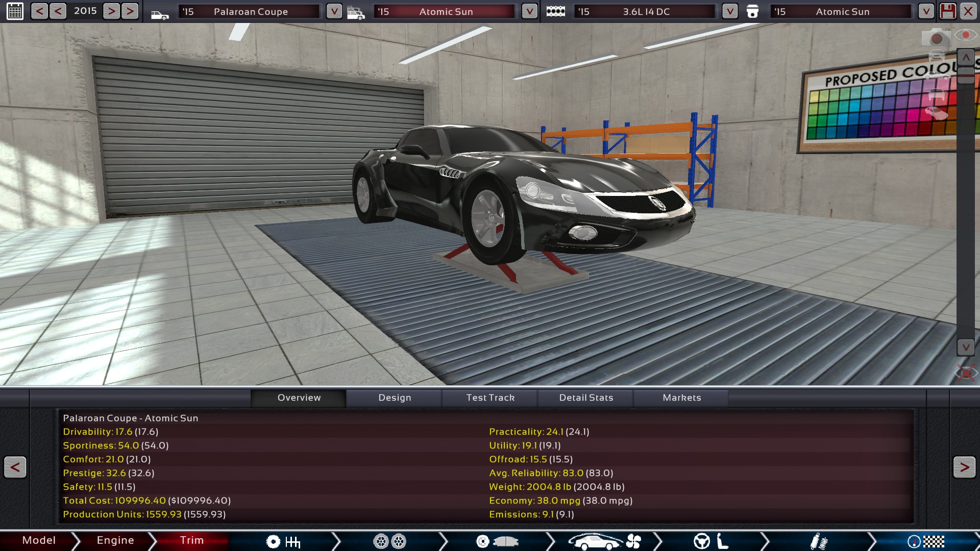The image size is (980, 551).
Task: Switch to rear car view icon
Action: tap(936, 94)
